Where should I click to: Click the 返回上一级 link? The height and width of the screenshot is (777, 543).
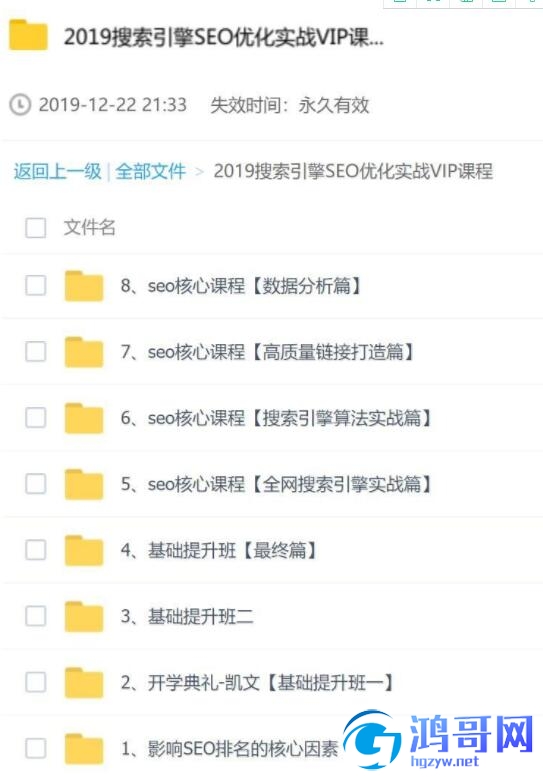tap(57, 171)
